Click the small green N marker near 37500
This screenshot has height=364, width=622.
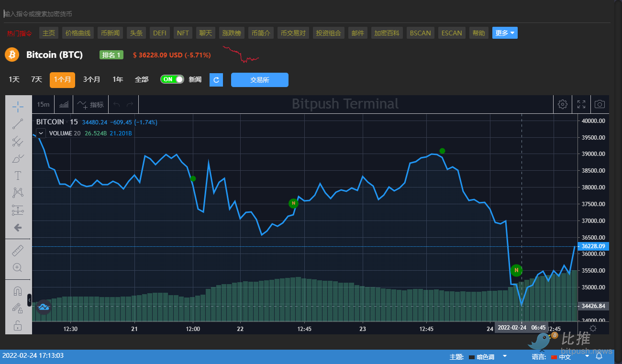(x=293, y=203)
